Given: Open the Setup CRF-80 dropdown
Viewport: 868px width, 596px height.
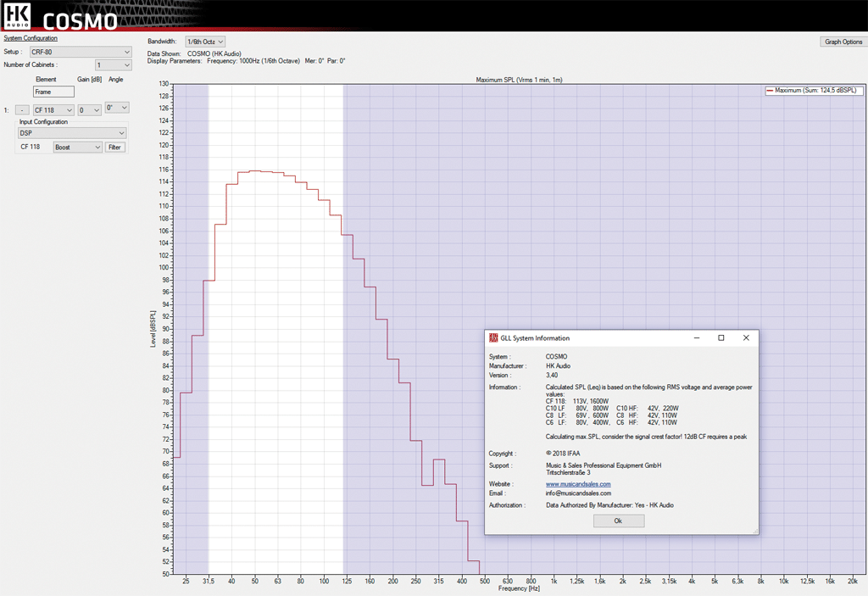Looking at the screenshot, I should [81, 52].
